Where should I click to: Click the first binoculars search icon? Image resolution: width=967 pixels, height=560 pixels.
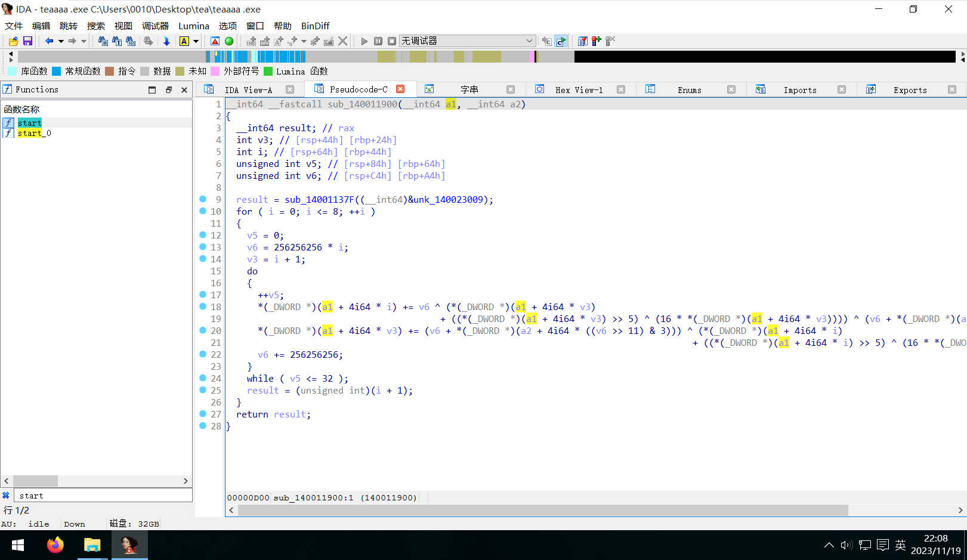(x=103, y=41)
